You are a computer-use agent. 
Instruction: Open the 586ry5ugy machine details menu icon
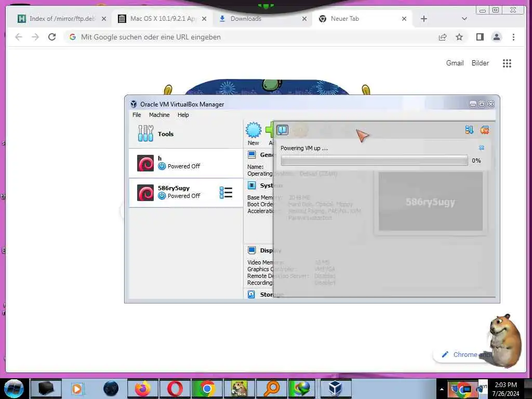click(x=225, y=192)
